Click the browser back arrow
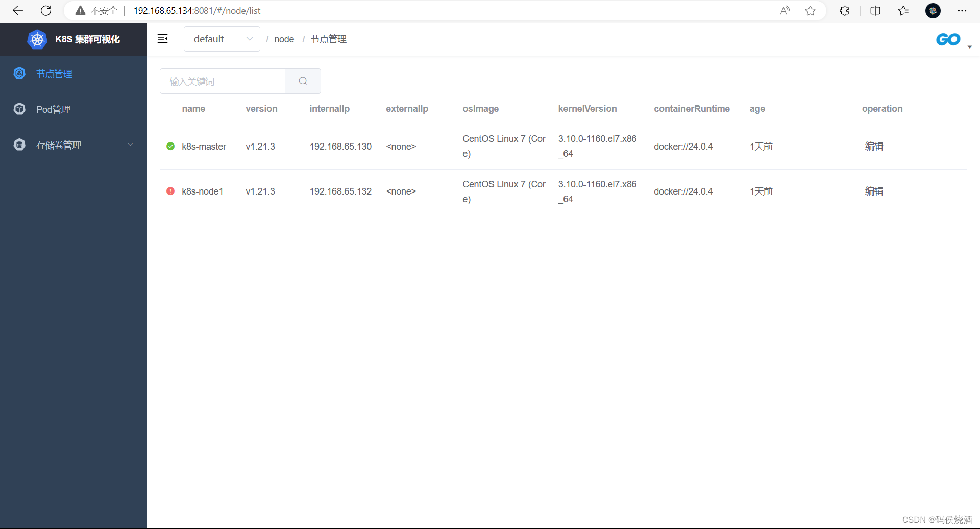The width and height of the screenshot is (980, 529). click(x=18, y=11)
